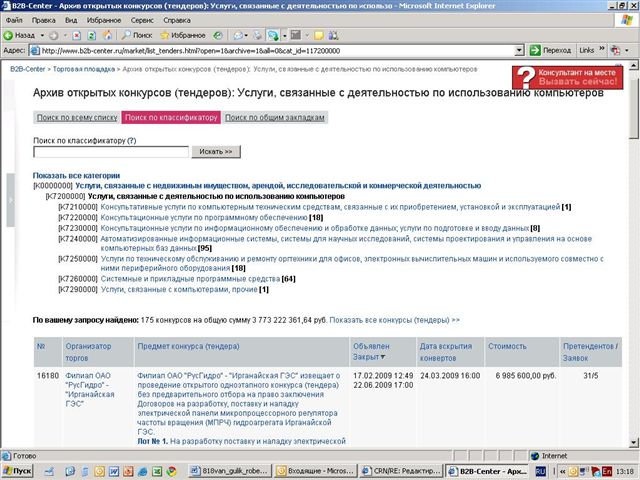Click the Mail envelope toolbar icon
This screenshot has height=480, width=640.
point(238,36)
